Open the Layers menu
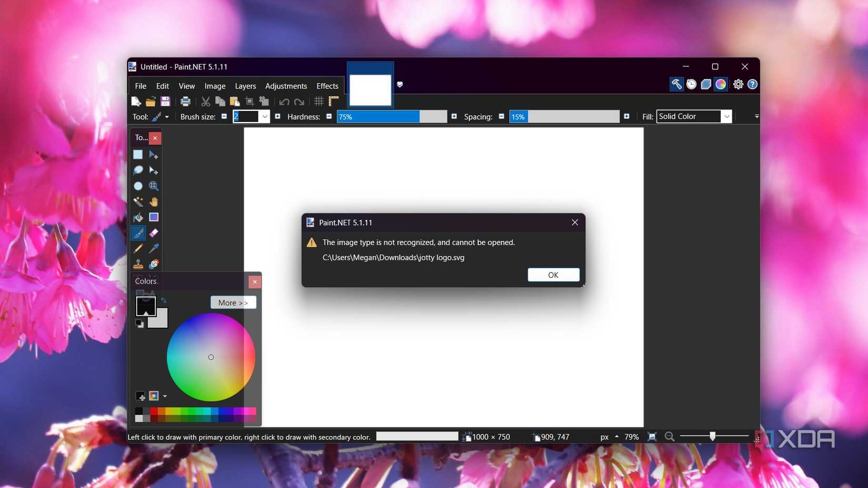 click(x=245, y=86)
